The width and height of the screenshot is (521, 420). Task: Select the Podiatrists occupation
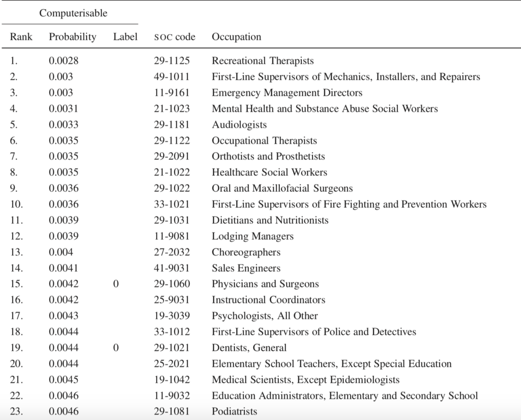pyautogui.click(x=235, y=411)
